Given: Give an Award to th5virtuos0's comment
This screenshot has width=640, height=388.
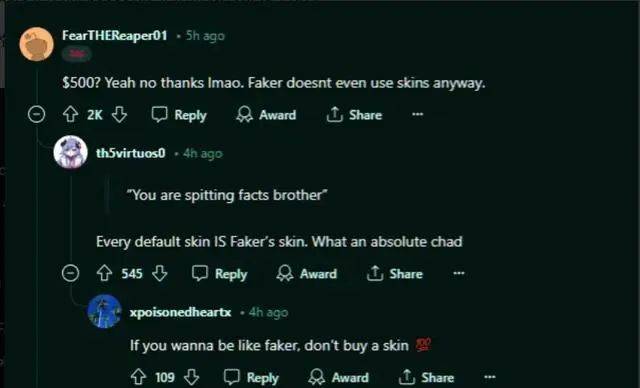Looking at the screenshot, I should pos(307,273).
